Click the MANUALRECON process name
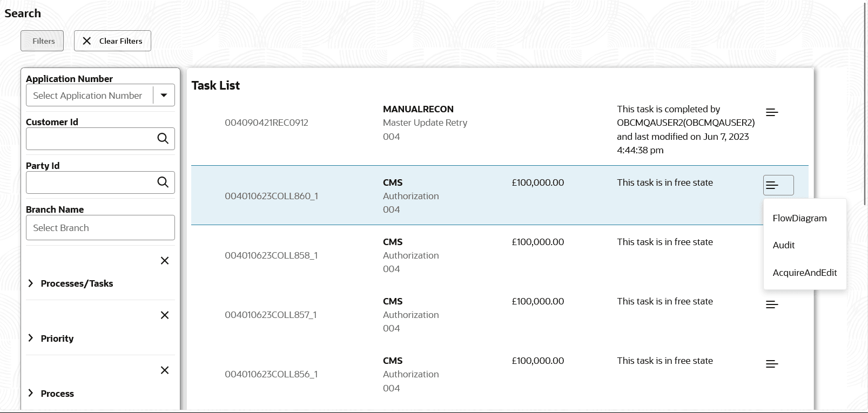This screenshot has height=413, width=868. click(418, 109)
